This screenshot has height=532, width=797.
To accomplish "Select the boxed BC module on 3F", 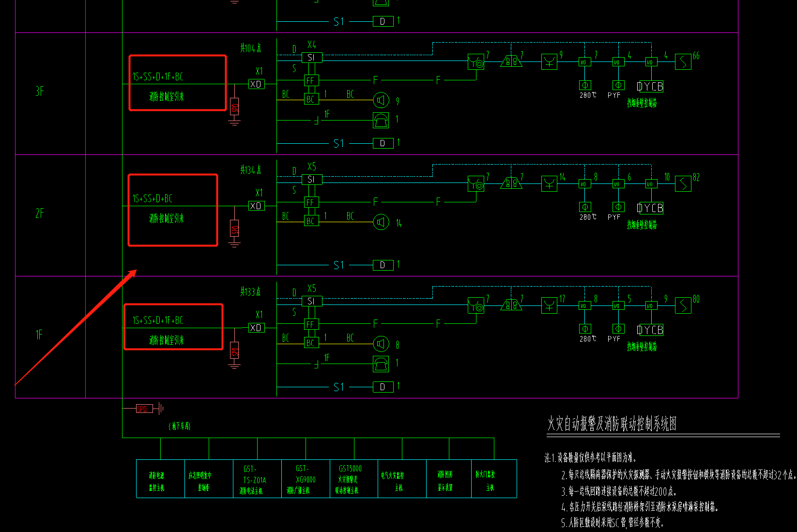I will tap(311, 99).
